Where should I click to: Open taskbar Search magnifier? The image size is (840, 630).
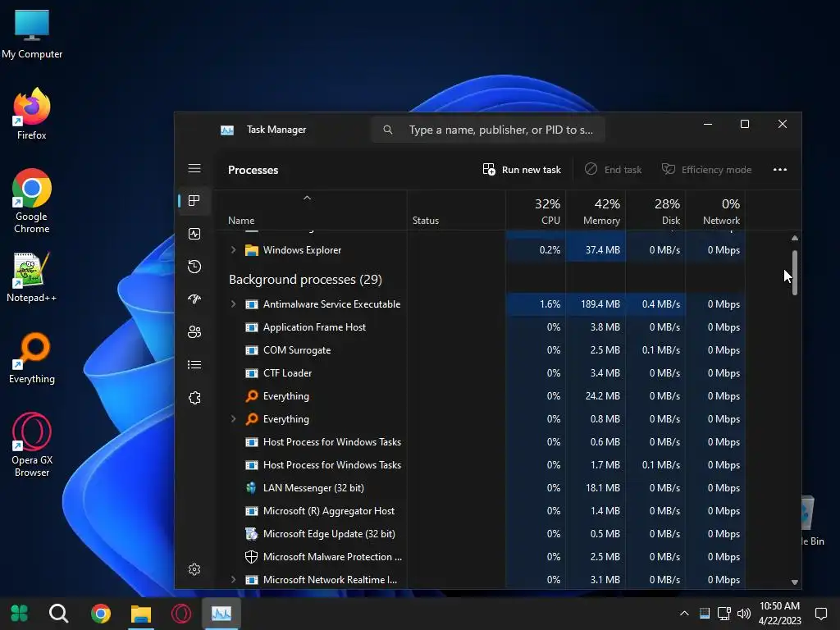pos(58,614)
